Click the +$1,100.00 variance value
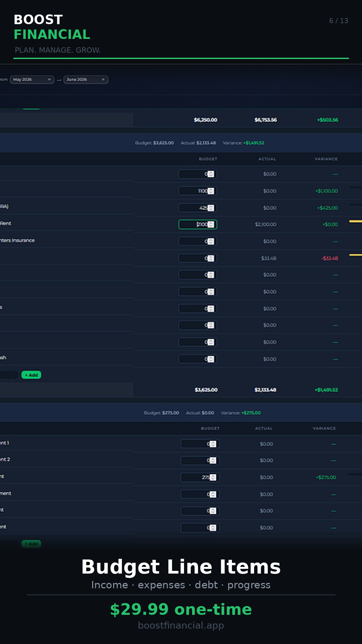Image resolution: width=362 pixels, height=644 pixels. (326, 191)
